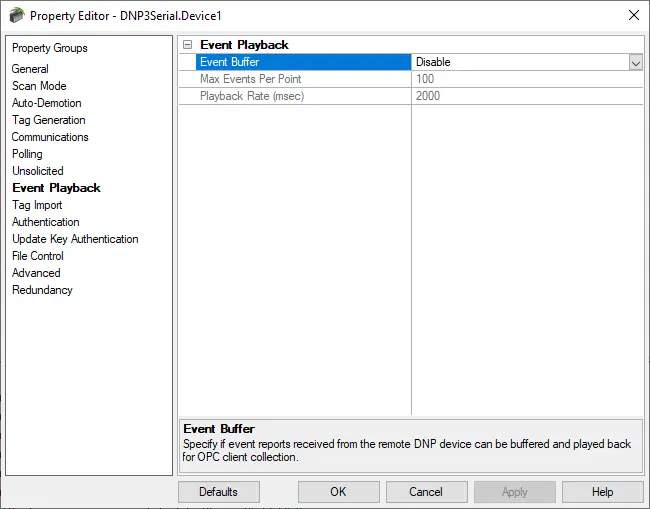Open the File Control property group

pyautogui.click(x=38, y=256)
